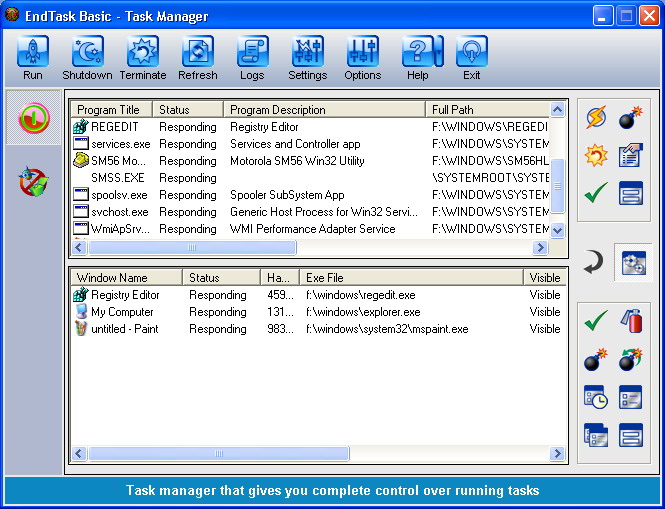Click the blue window-list icon in lower right panel
The width and height of the screenshot is (665, 509).
pyautogui.click(x=631, y=435)
